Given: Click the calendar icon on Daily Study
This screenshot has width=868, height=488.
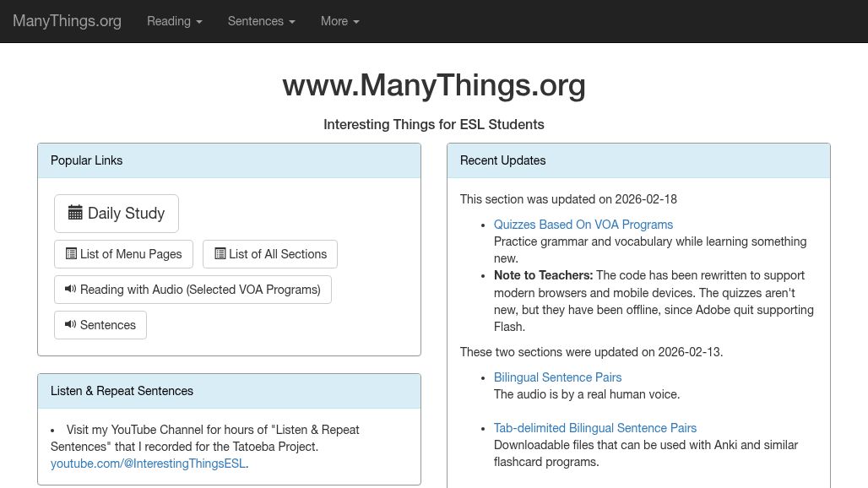Looking at the screenshot, I should [75, 213].
